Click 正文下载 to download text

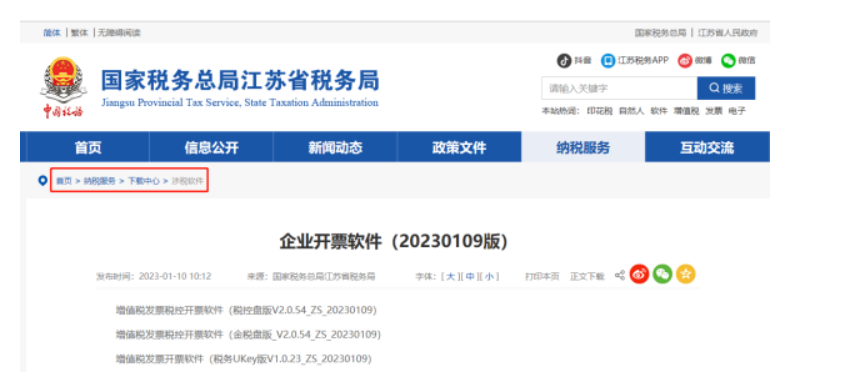pyautogui.click(x=587, y=276)
